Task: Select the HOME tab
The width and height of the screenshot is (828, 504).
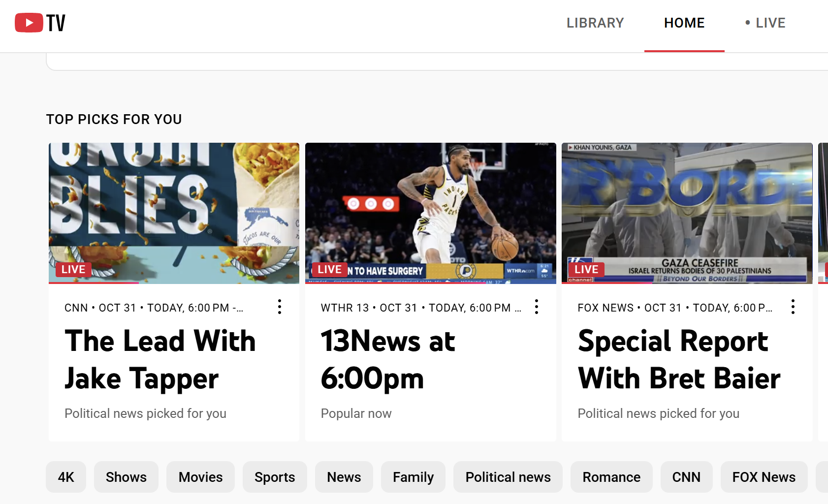Action: pyautogui.click(x=684, y=23)
